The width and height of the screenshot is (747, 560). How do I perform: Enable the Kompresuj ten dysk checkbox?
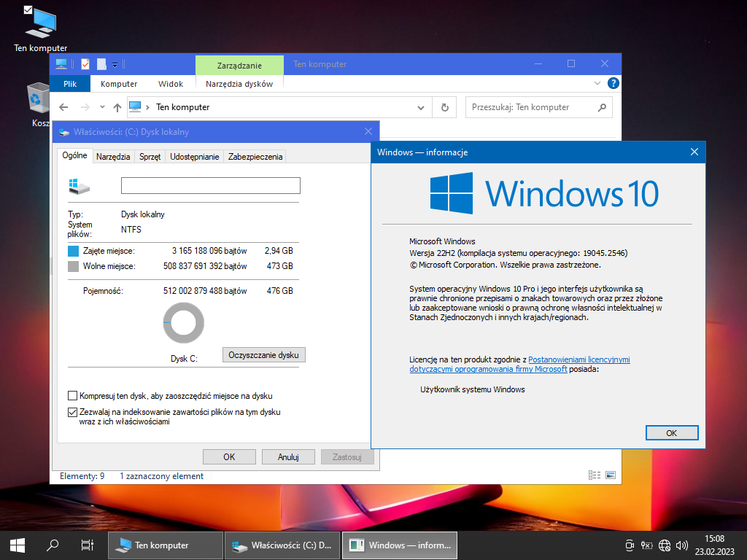pos(72,396)
